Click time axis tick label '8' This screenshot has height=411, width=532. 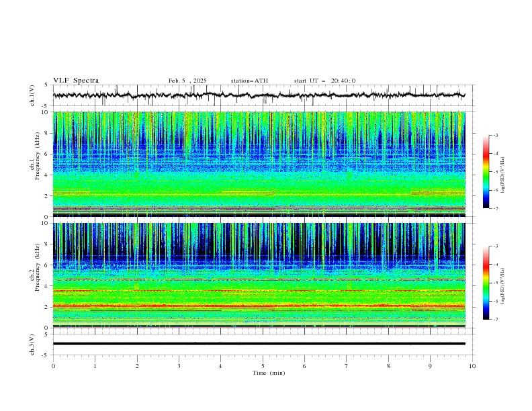point(388,366)
